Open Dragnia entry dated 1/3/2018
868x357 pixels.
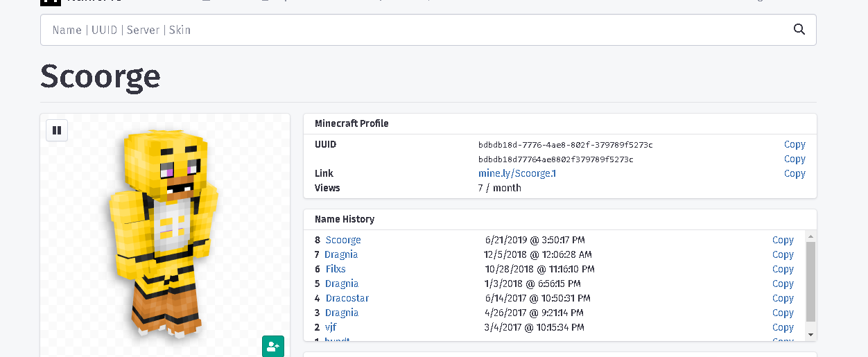click(342, 284)
